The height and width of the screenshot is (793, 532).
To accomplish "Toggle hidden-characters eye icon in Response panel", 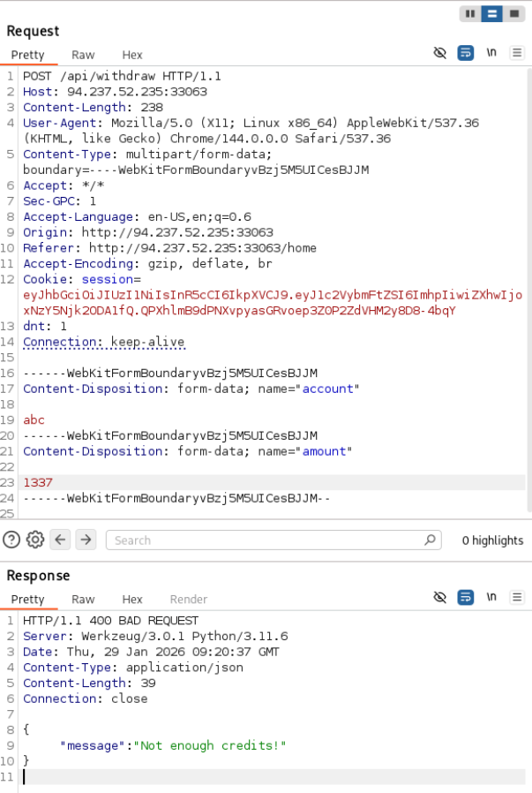I will coord(440,598).
